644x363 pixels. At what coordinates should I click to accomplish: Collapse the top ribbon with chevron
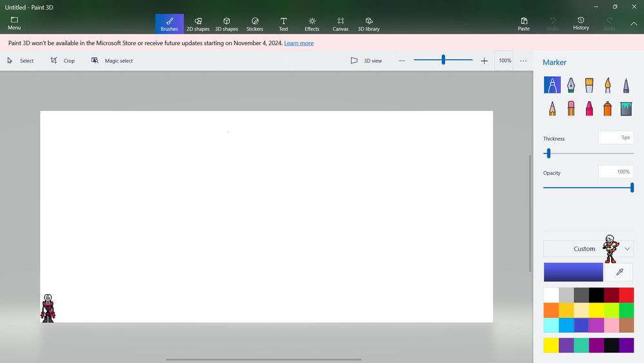pos(634,24)
